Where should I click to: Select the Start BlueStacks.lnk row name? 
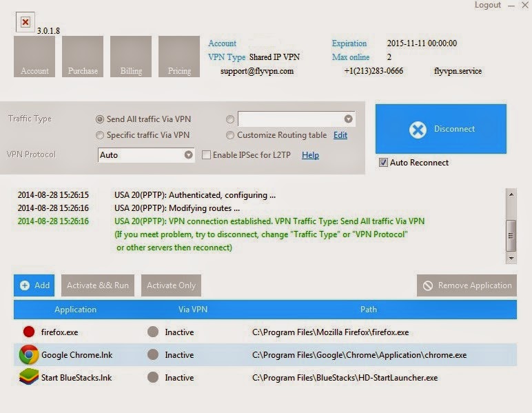coord(76,378)
